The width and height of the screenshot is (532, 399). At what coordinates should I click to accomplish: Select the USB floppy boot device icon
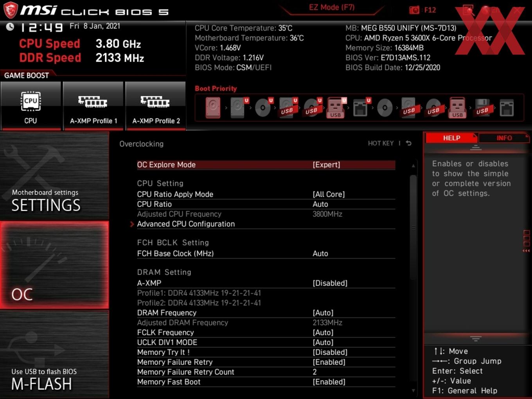482,108
